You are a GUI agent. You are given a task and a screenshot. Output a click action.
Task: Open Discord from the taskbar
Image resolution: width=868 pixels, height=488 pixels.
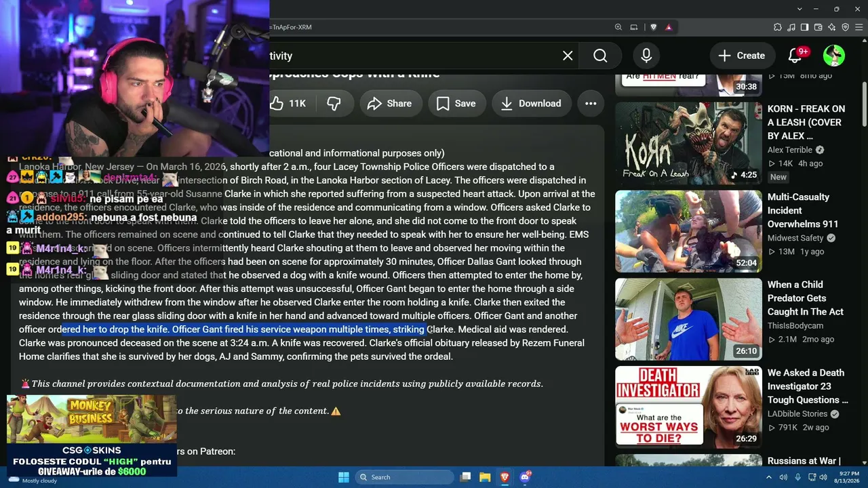point(525,477)
